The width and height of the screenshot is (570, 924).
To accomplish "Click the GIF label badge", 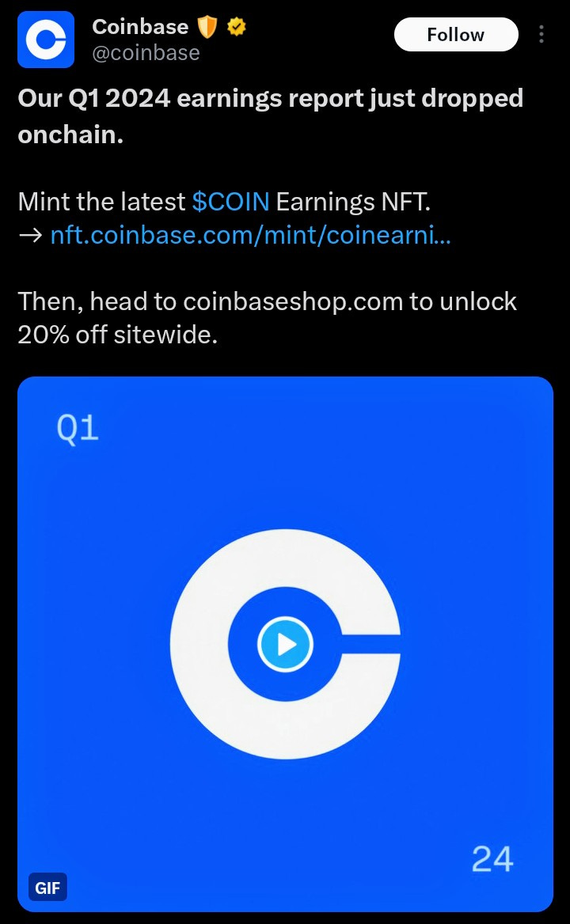I will (x=47, y=887).
